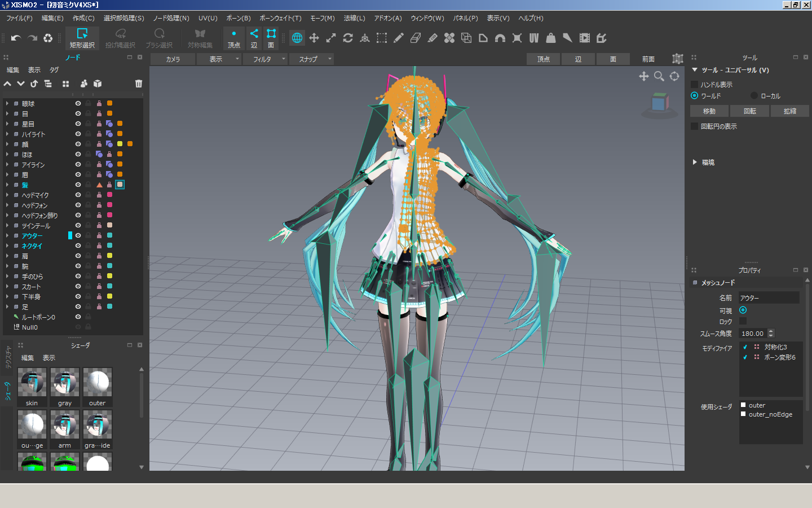
Task: Toggle 頂点 vertex mode in top toolbar
Action: point(233,38)
